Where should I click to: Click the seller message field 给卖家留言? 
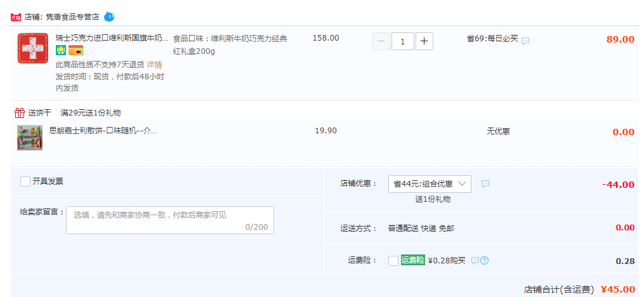pos(170,220)
